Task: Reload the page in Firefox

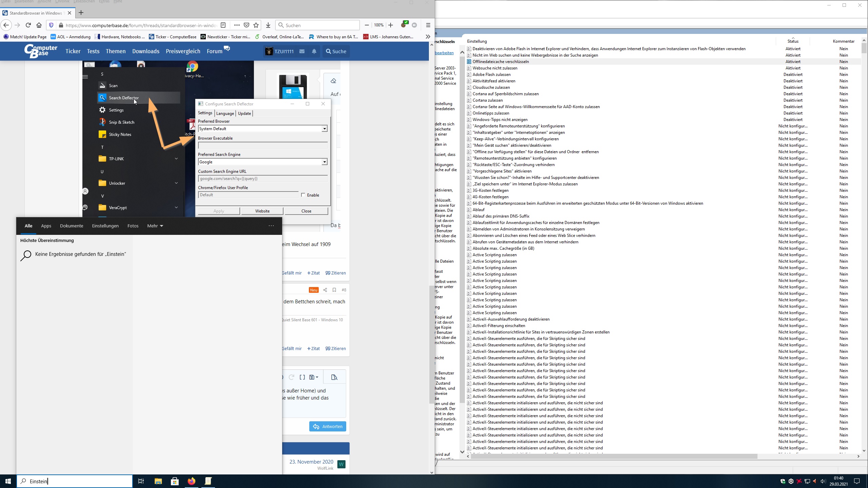Action: (x=28, y=25)
